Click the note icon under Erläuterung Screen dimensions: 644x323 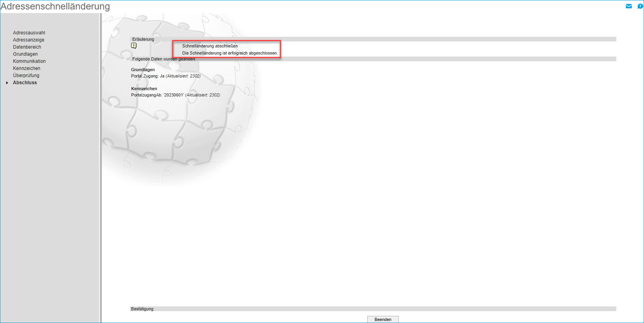pyautogui.click(x=134, y=46)
